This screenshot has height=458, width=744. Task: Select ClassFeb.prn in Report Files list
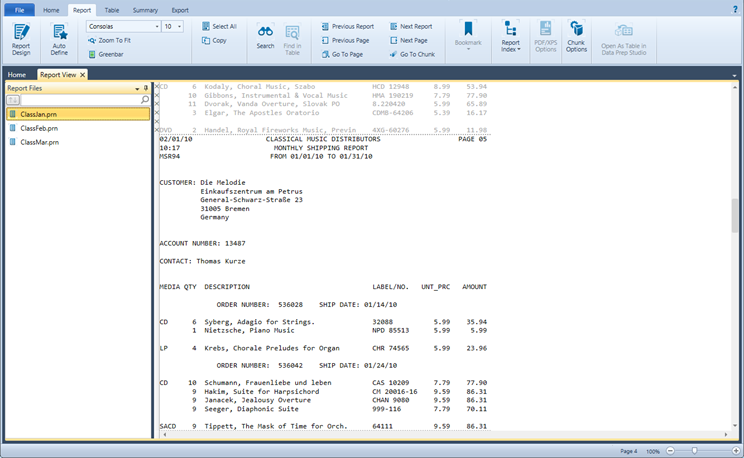click(x=39, y=128)
